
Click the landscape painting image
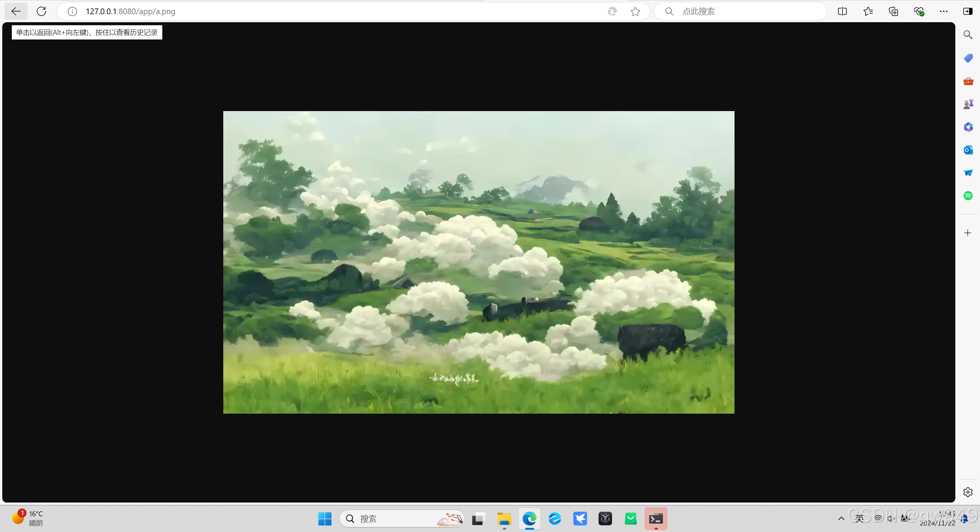(x=479, y=262)
